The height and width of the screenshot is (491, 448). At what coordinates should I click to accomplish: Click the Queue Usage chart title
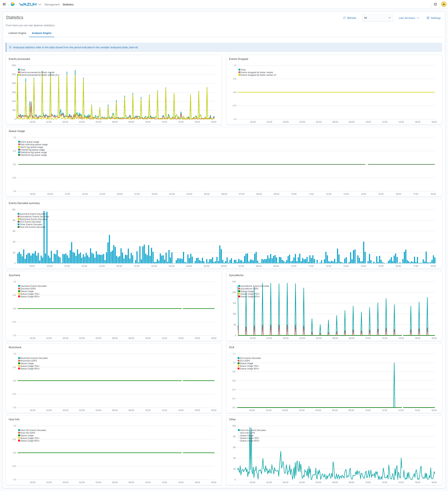(x=17, y=131)
